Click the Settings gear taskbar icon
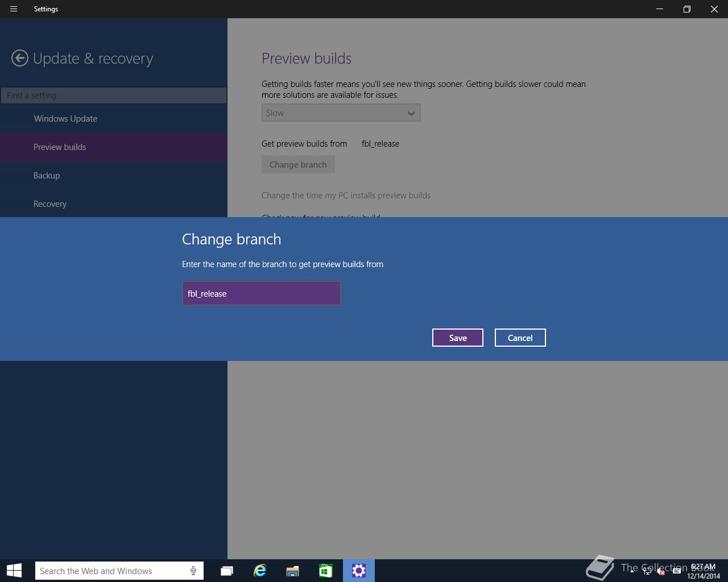The height and width of the screenshot is (582, 728). 359,571
